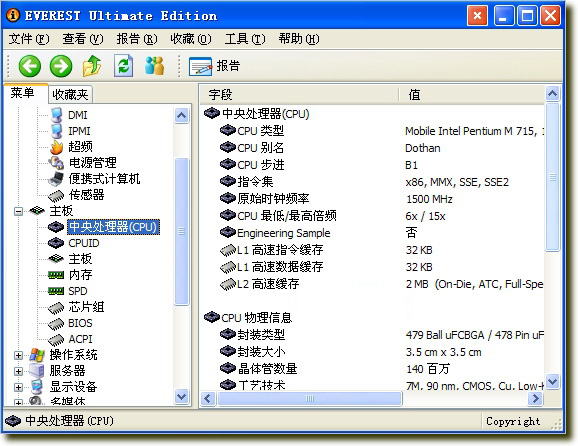The image size is (578, 446).
Task: Select CPUID in the tree
Action: (84, 243)
